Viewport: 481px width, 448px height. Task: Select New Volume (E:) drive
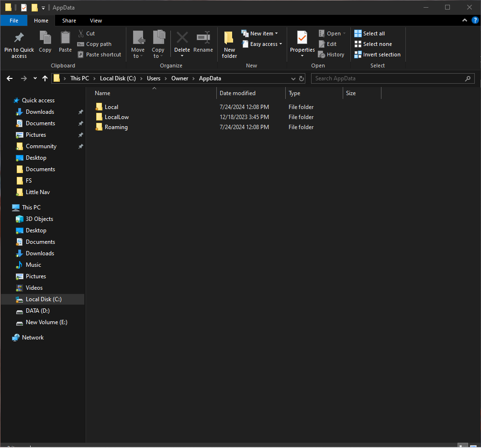[46, 322]
